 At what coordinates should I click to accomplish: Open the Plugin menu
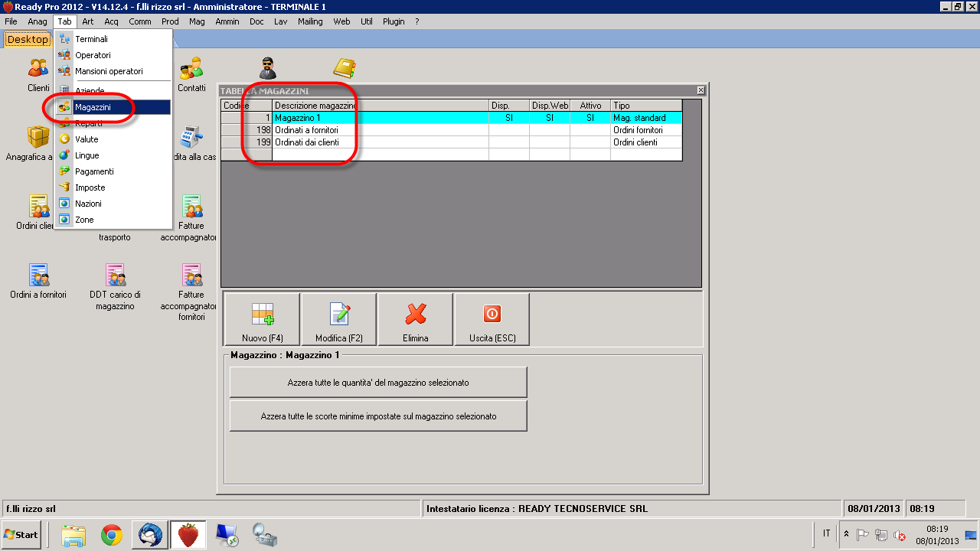[x=394, y=21]
